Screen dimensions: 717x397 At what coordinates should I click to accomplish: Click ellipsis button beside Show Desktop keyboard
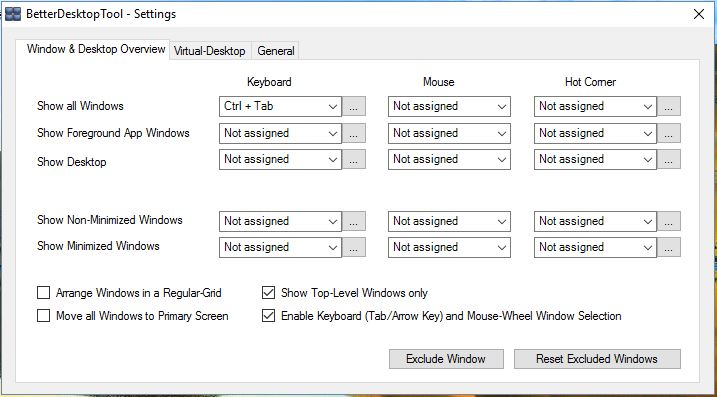pos(354,159)
